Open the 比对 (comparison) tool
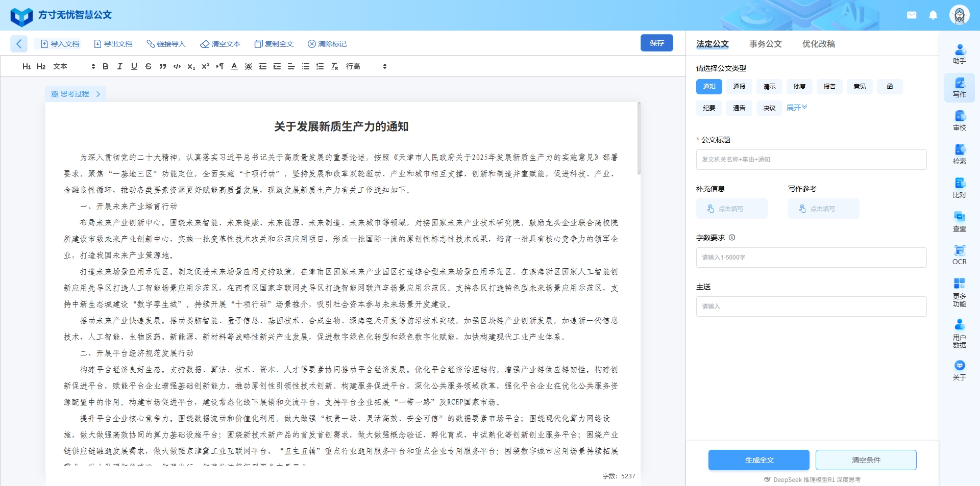980x486 pixels. [x=959, y=188]
